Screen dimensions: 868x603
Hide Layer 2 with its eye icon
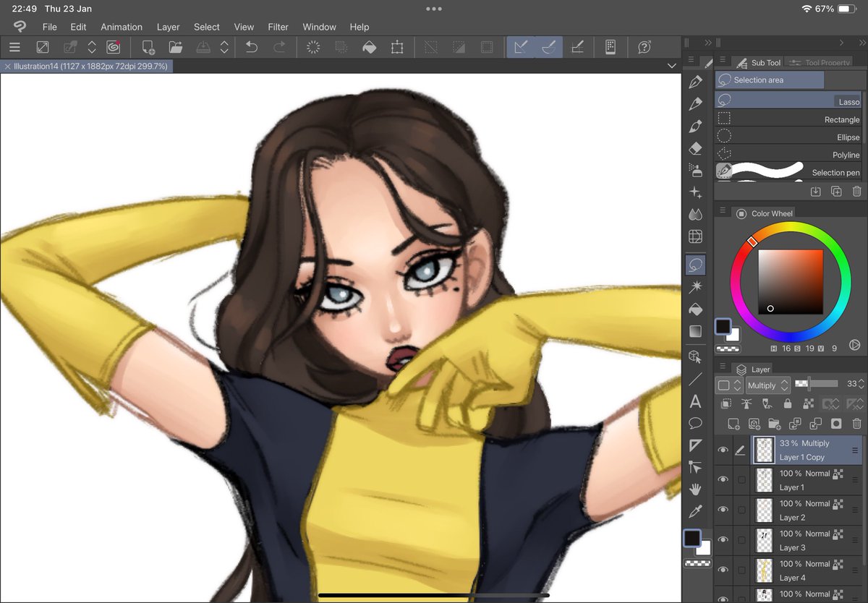click(x=723, y=510)
